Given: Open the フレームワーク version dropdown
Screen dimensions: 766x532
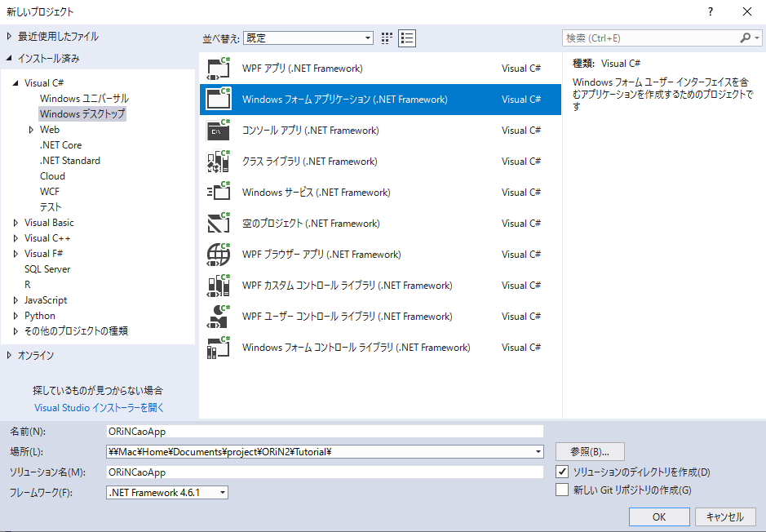Looking at the screenshot, I should point(167,493).
